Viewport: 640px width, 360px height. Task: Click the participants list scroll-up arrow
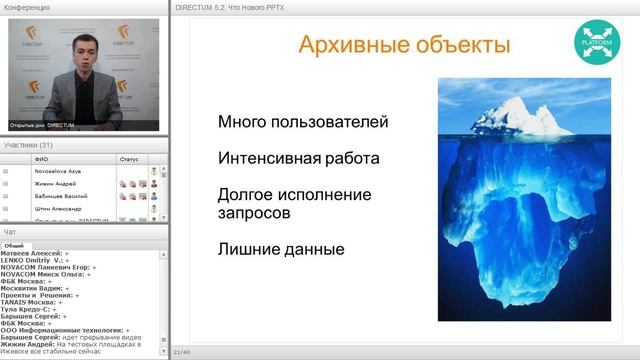tap(164, 168)
